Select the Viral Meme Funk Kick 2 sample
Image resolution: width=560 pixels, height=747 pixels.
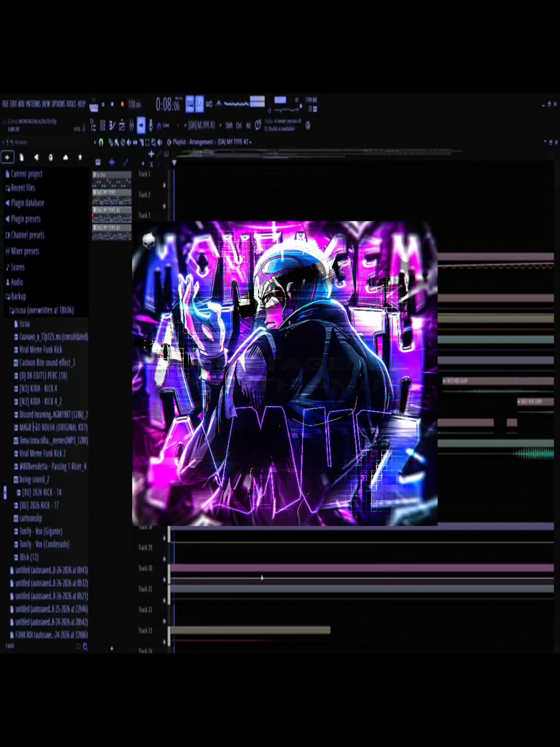[40, 454]
